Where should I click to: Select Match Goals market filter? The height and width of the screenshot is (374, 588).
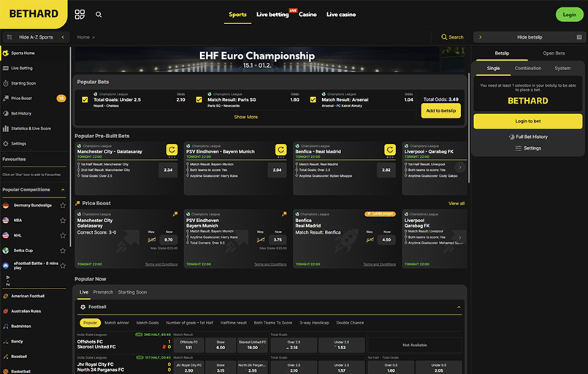point(148,323)
